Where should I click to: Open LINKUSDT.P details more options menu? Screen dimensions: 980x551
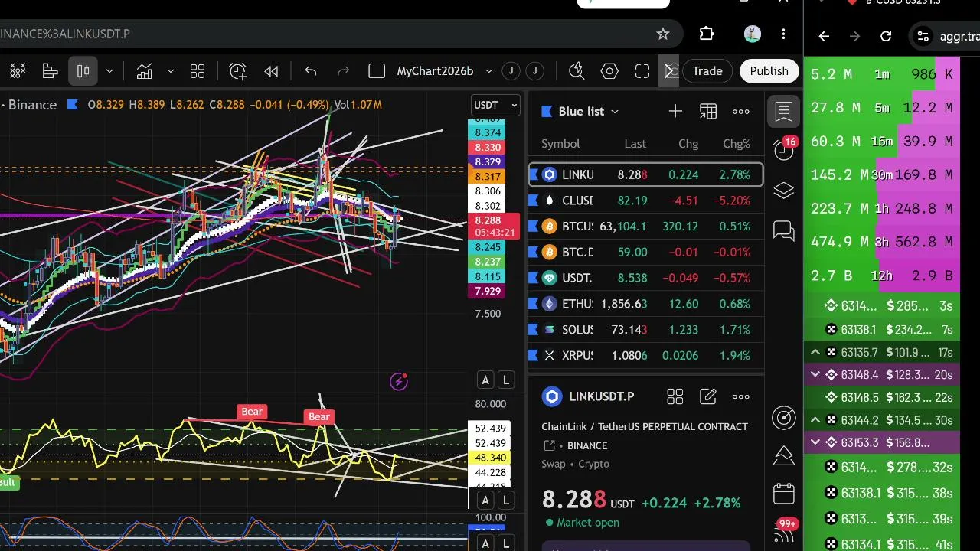[x=741, y=396]
